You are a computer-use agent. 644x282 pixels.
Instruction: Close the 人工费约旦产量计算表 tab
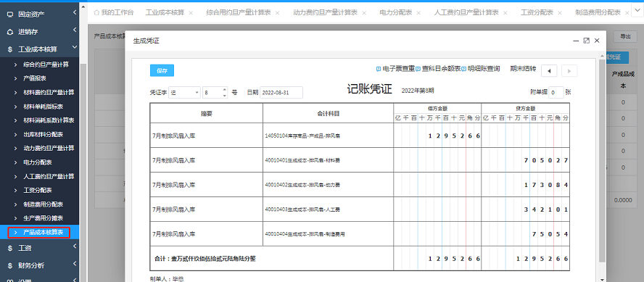coord(505,13)
